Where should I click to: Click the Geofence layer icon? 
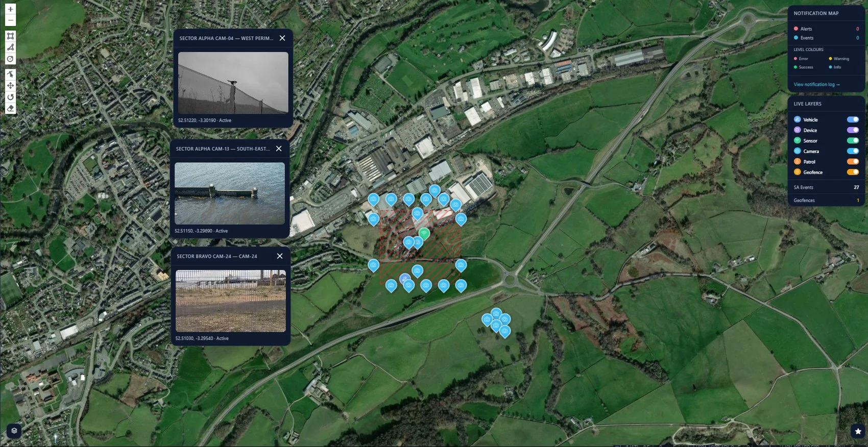coord(797,172)
